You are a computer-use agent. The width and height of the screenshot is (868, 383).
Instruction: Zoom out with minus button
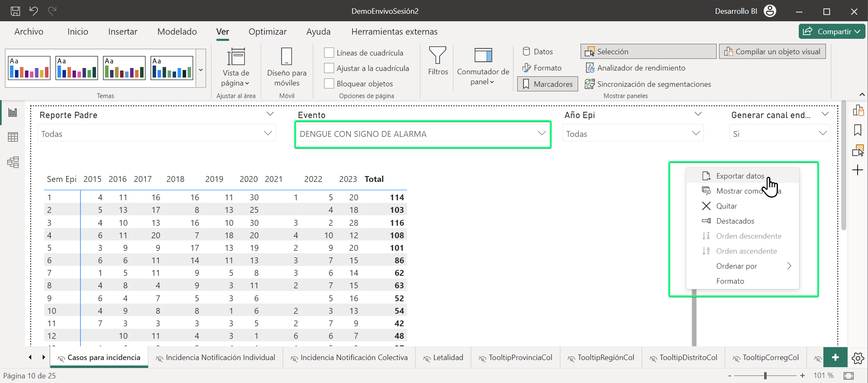pyautogui.click(x=730, y=376)
